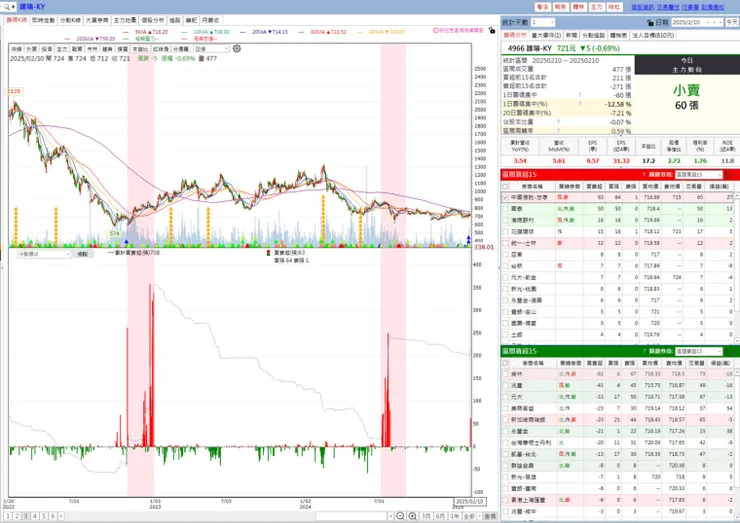Set chart range to 6月
Viewport: 740px width, 523px height.
[x=440, y=516]
